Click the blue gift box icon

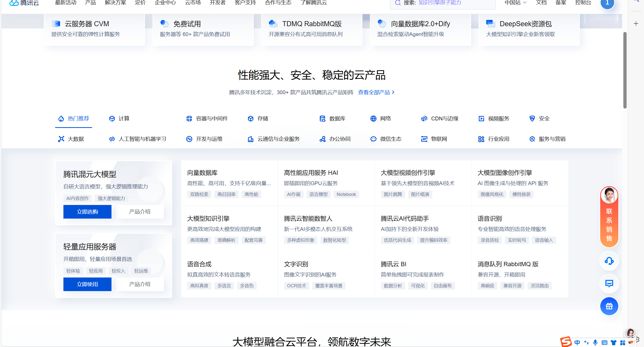pyautogui.click(x=609, y=306)
